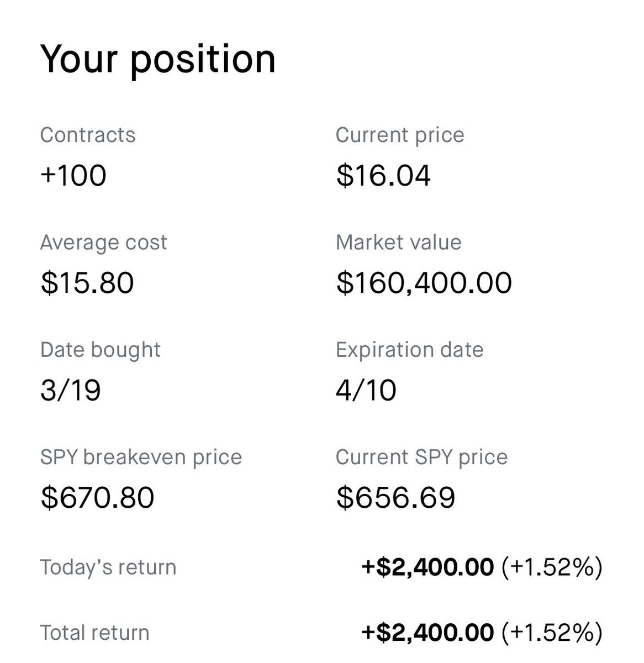
Task: Select the 3/19 date bought value
Action: [x=70, y=390]
